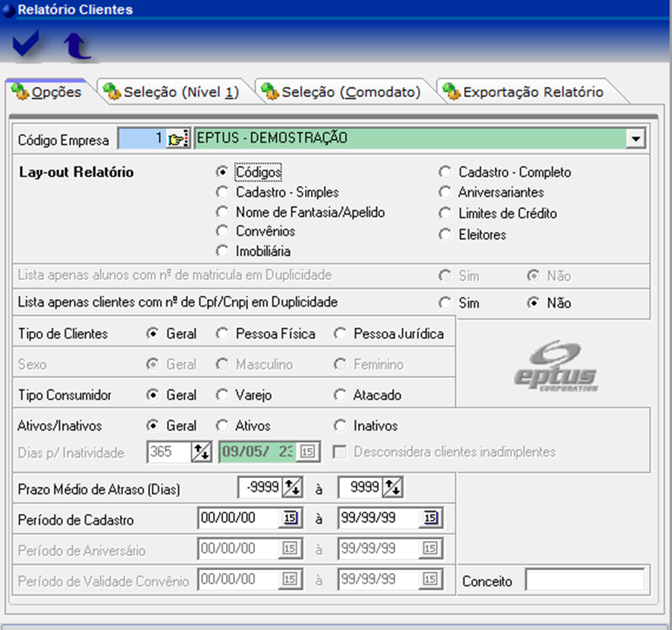The image size is (672, 630).
Task: Click the Conceito text field
Action: pos(584,581)
